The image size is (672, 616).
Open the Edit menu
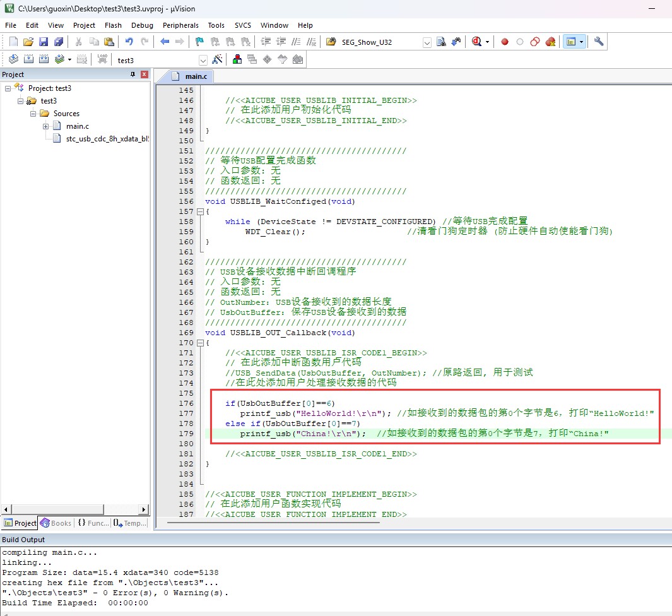click(x=32, y=25)
